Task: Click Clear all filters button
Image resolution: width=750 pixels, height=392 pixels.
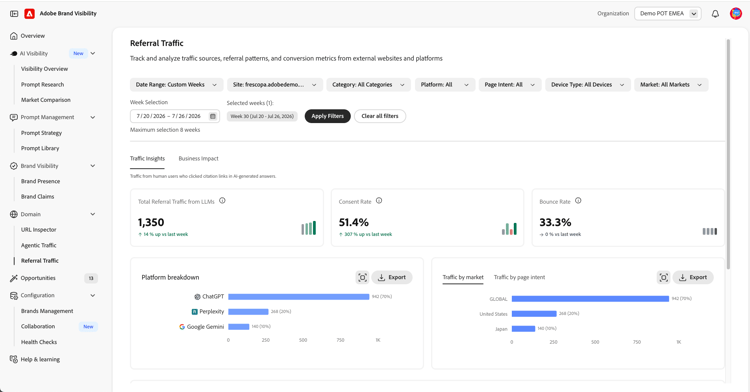Action: [380, 116]
